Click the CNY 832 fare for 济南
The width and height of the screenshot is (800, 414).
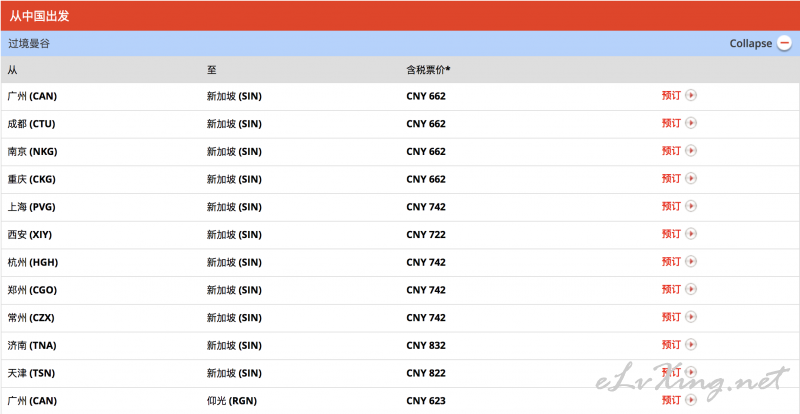point(426,346)
